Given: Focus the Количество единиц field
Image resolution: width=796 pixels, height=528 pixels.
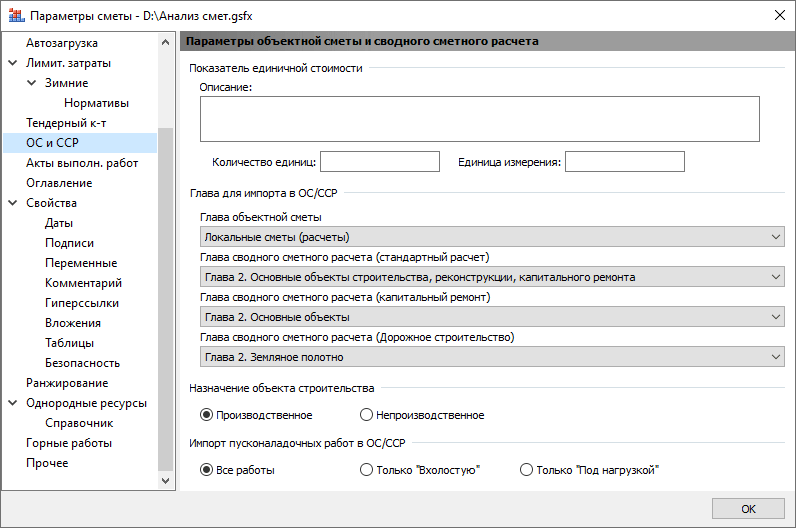Looking at the screenshot, I should click(x=380, y=161).
